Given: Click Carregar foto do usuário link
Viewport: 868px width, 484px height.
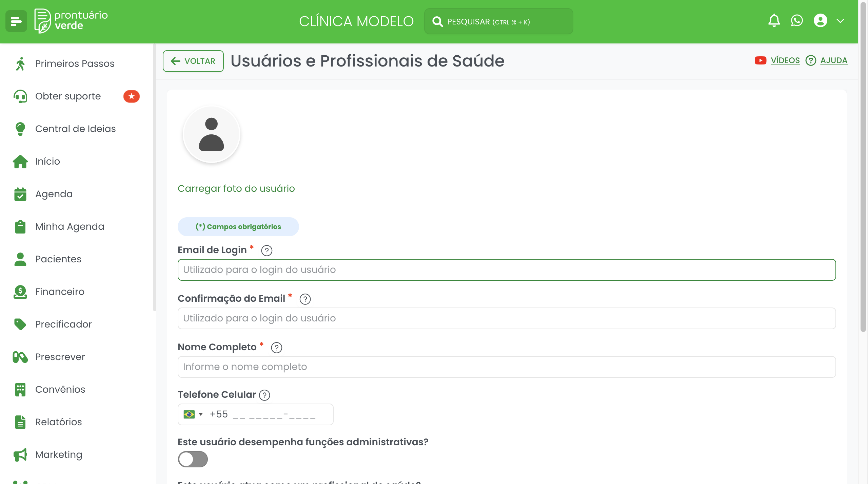Looking at the screenshot, I should click(236, 188).
